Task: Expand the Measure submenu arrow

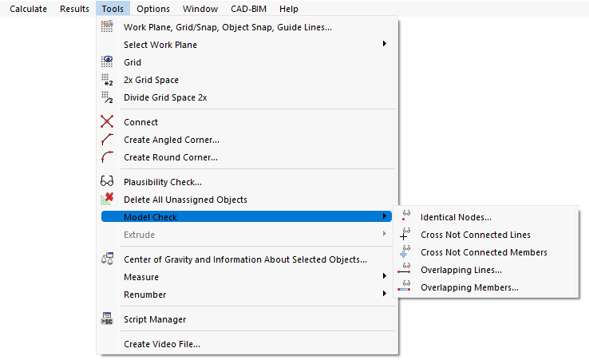Action: pos(384,277)
